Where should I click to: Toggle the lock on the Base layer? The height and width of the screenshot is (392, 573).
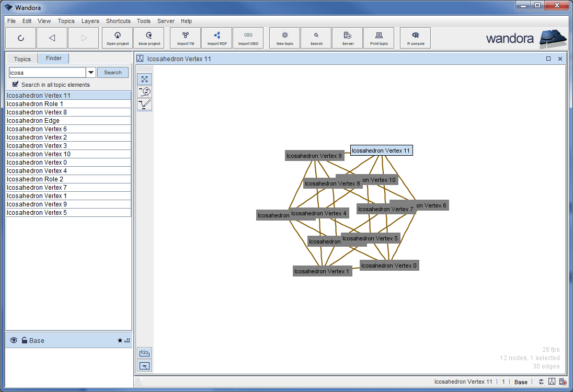24,340
